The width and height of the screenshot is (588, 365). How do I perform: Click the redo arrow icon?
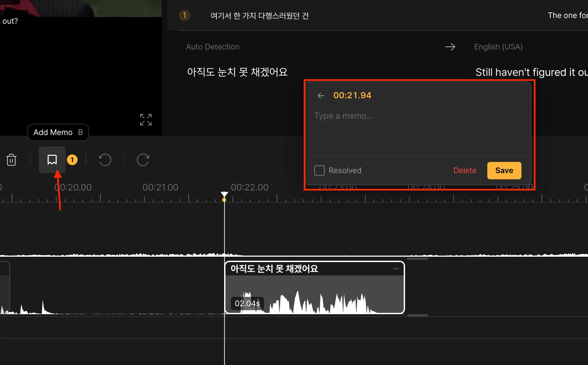[x=143, y=160]
